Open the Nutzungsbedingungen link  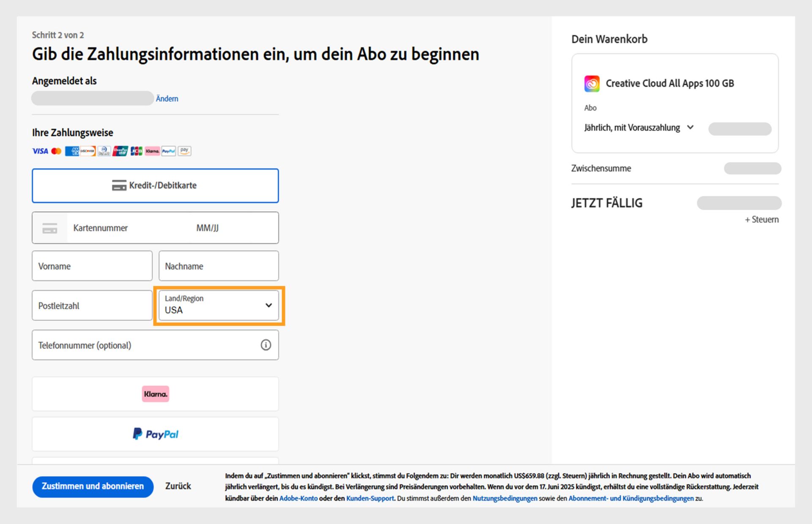tap(505, 498)
